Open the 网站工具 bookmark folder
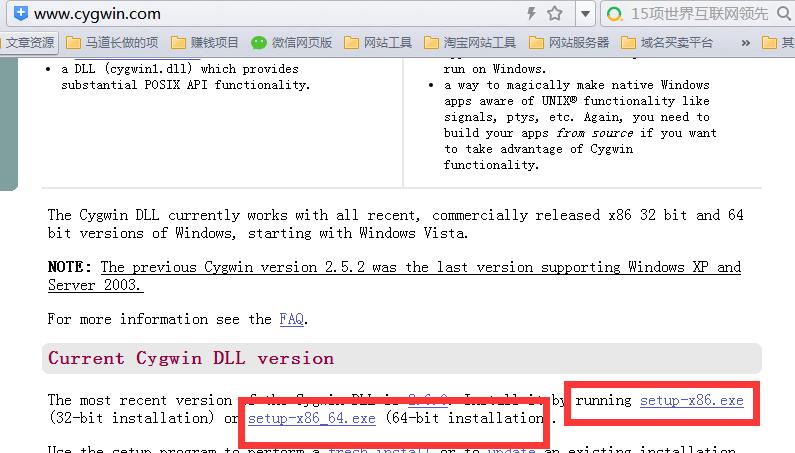Image resolution: width=795 pixels, height=453 pixels. [x=378, y=43]
